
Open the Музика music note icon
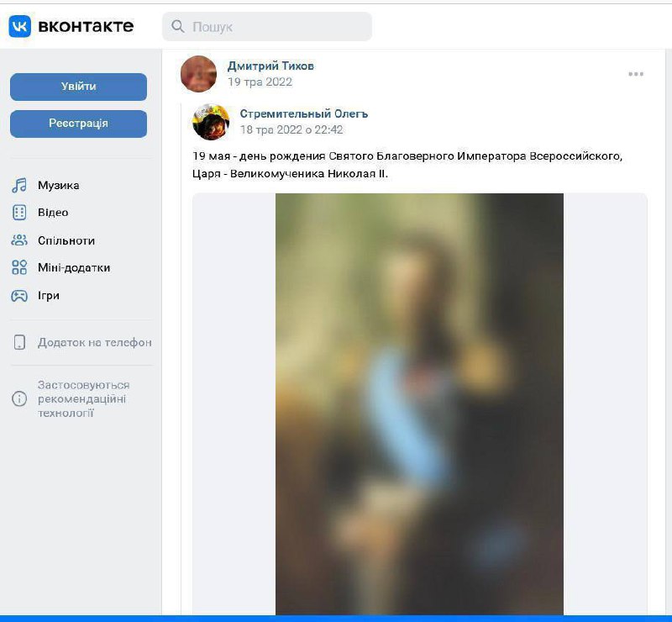[18, 185]
